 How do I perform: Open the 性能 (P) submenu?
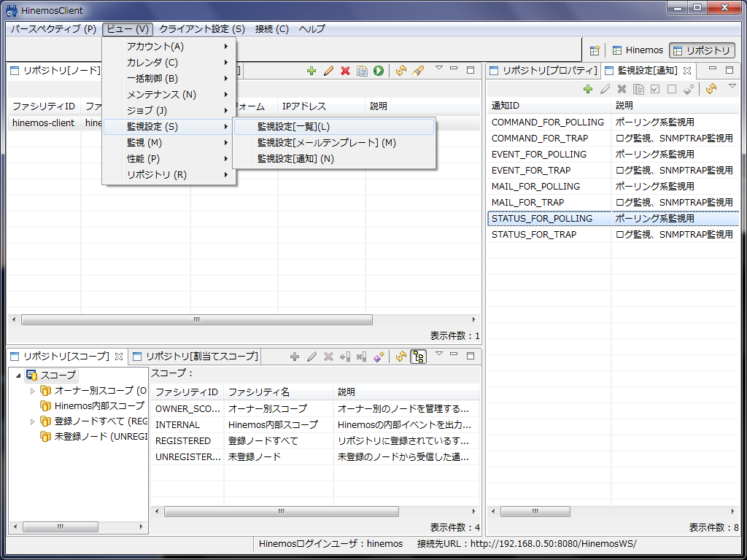click(x=169, y=158)
